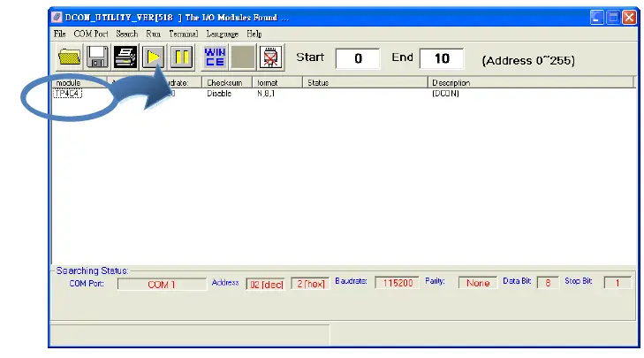This screenshot has width=644, height=358.
Task: Click the None parity field
Action: [478, 283]
